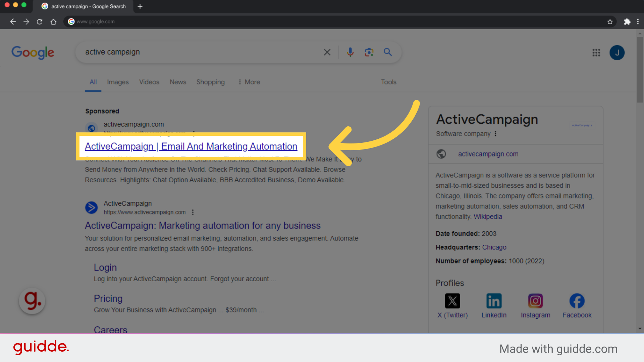The width and height of the screenshot is (644, 362).
Task: Click the search magnifier icon
Action: pos(387,52)
